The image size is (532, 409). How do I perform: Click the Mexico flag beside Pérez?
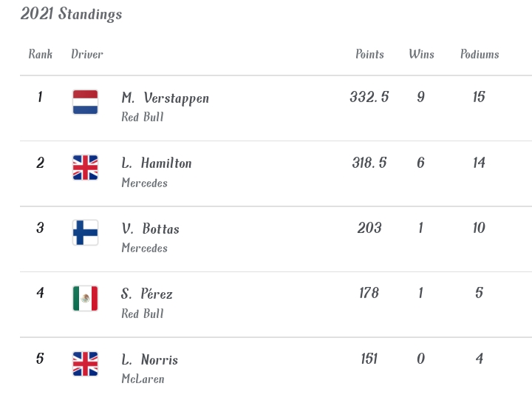[x=85, y=298]
